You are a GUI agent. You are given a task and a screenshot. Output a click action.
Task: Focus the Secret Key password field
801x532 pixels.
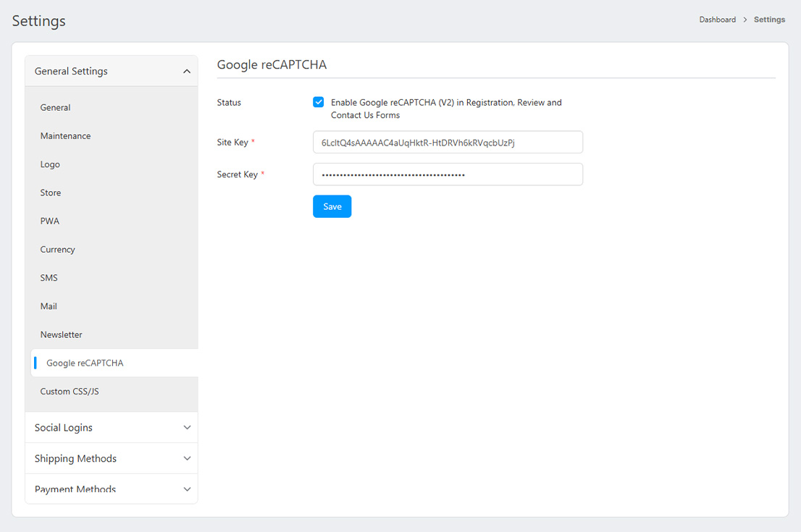click(x=448, y=174)
